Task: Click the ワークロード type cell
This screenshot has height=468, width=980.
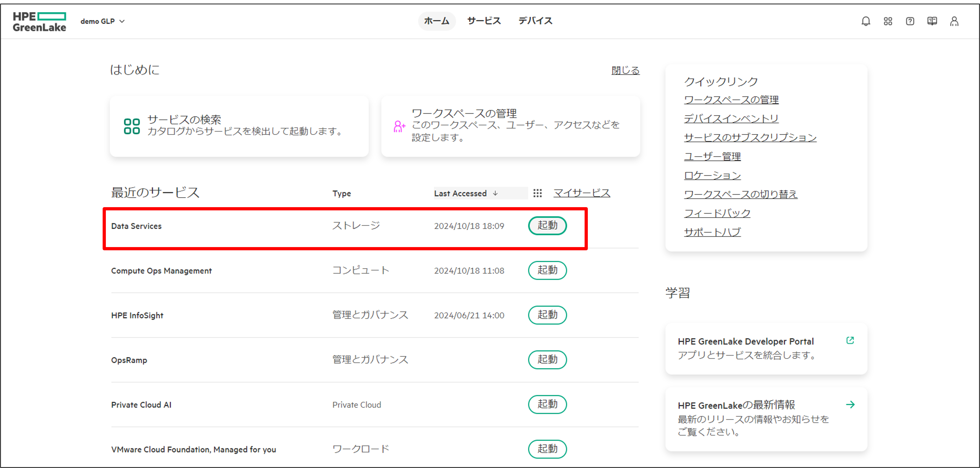Action: [x=361, y=448]
